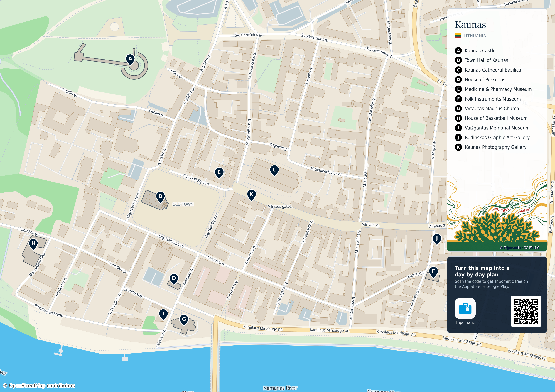
Task: Click '© OpenStreetMap contributors' attribution
Action: click(x=39, y=385)
